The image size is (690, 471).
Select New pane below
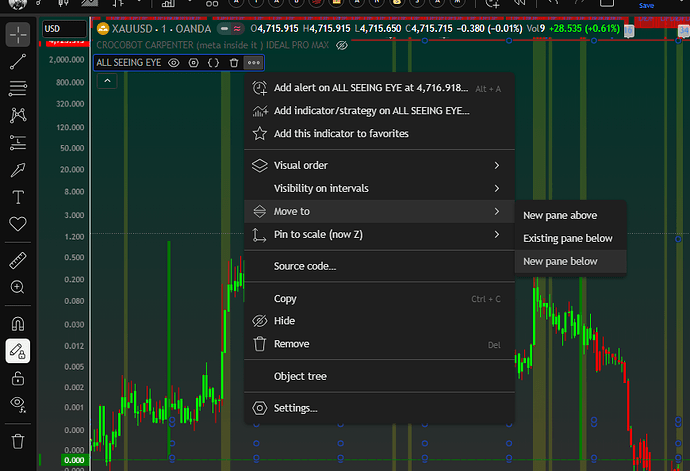pyautogui.click(x=570, y=261)
